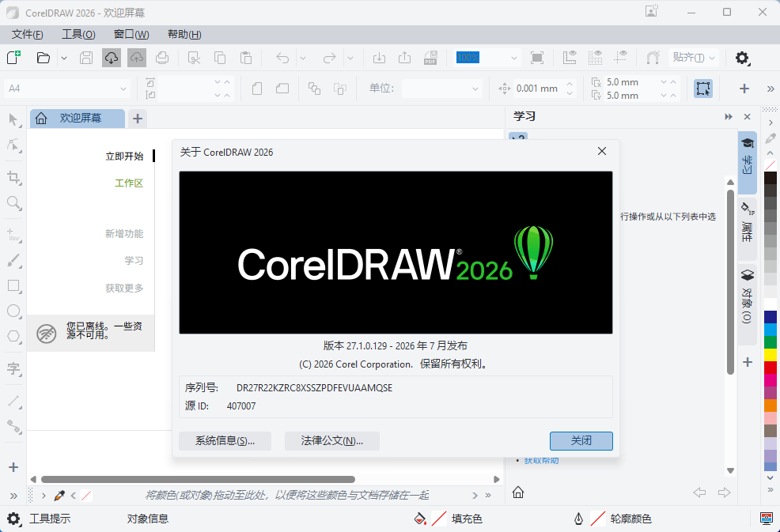Screen dimensions: 780x532
Task: Expand the Undo history dropdown arrow
Action: click(x=303, y=58)
